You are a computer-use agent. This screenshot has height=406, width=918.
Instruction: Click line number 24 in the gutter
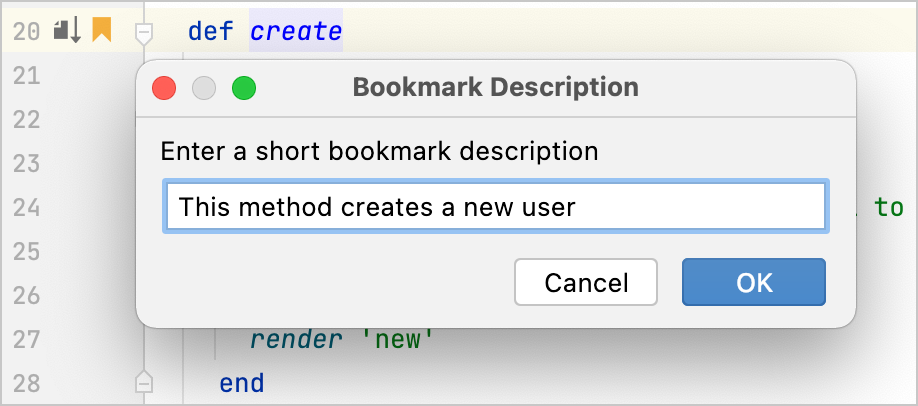[26, 207]
